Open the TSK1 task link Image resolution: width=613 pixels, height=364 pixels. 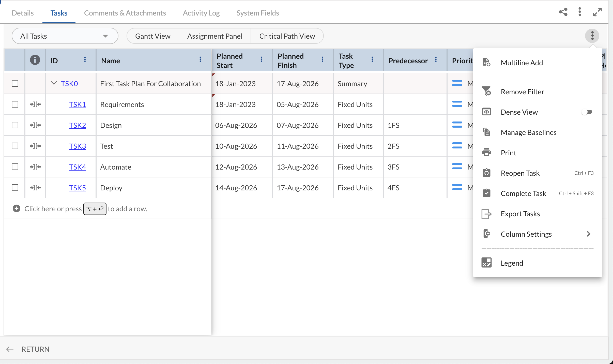point(78,104)
